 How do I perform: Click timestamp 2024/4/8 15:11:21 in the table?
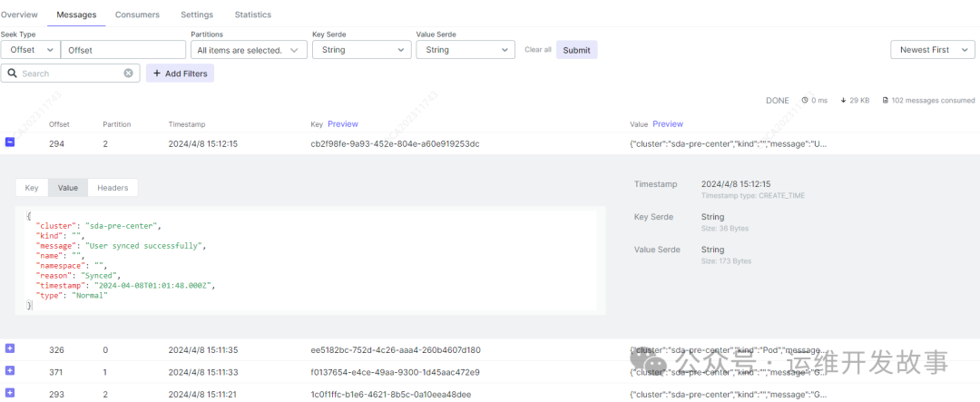click(x=202, y=395)
